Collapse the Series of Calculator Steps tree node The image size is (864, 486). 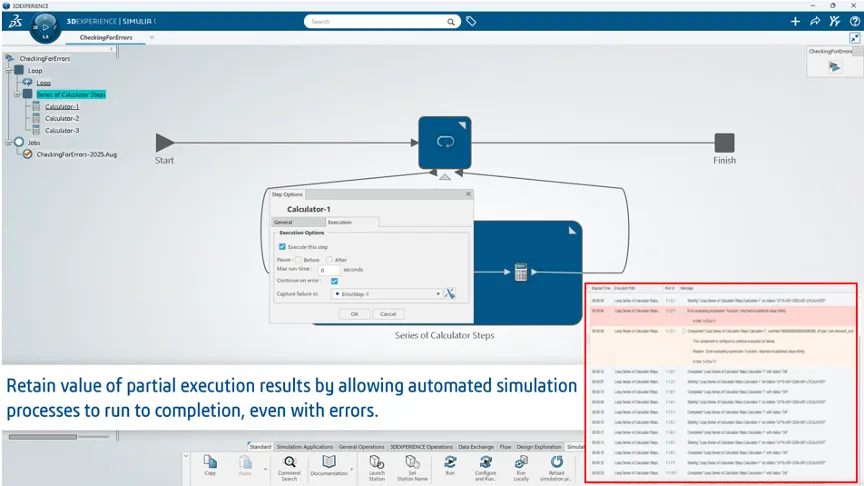point(17,94)
